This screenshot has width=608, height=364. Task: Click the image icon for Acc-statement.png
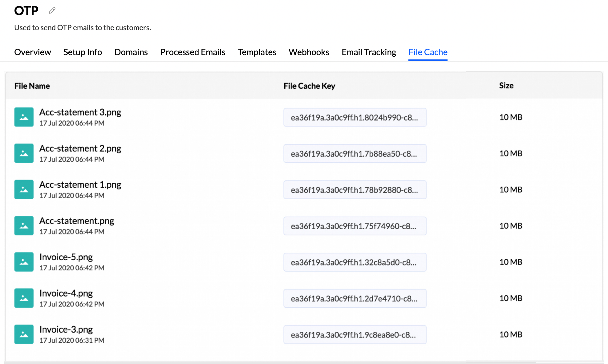click(x=24, y=225)
